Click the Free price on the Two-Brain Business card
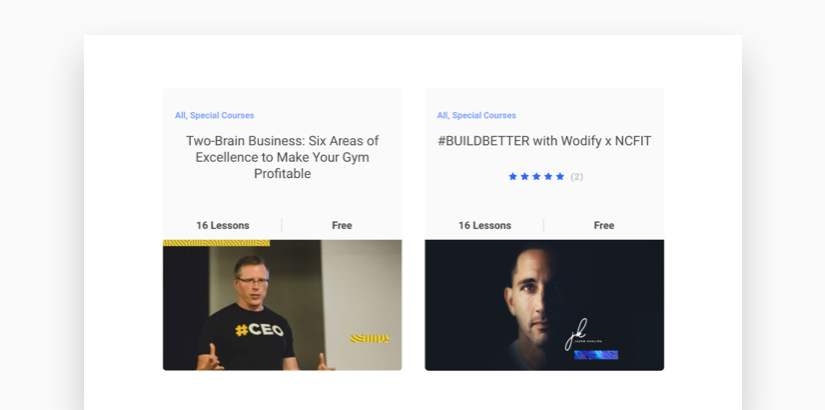 342,225
